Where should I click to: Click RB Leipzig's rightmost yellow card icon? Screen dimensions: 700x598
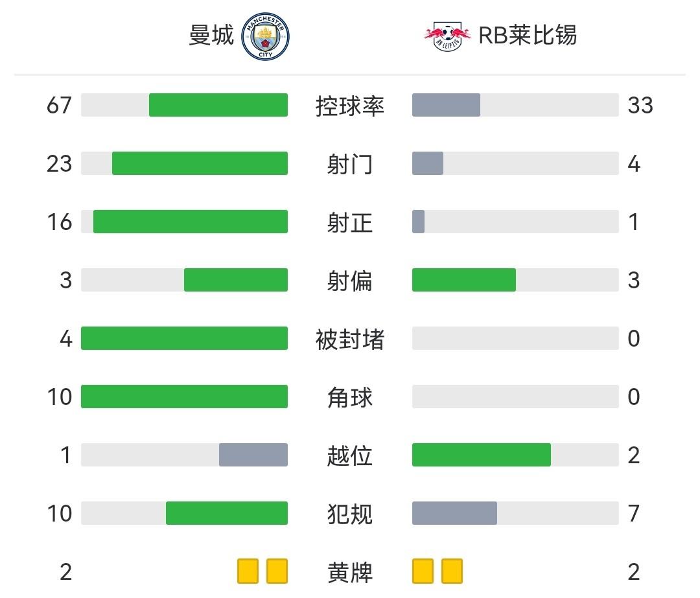[x=452, y=571]
